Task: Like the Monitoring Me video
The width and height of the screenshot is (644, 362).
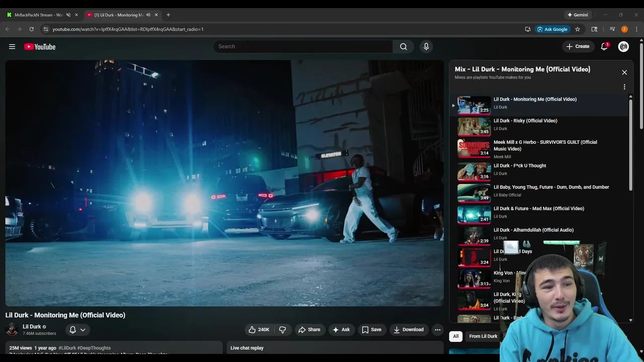Action: click(x=259, y=330)
